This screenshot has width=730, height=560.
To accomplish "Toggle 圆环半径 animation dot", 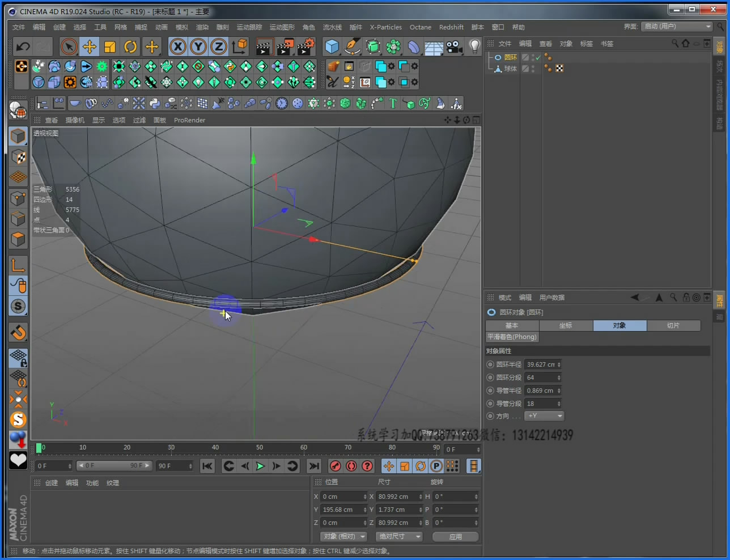I will (x=490, y=364).
